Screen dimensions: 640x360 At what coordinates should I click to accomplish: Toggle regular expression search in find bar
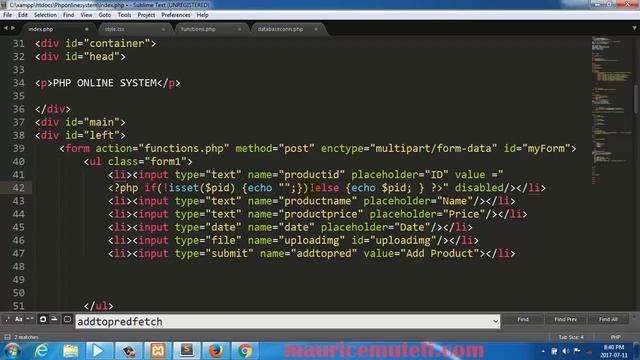click(x=7, y=319)
